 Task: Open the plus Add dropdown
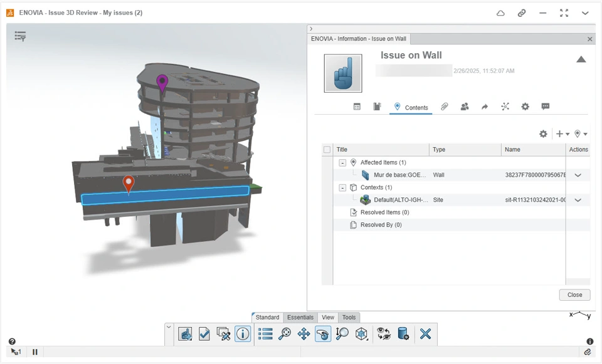562,134
